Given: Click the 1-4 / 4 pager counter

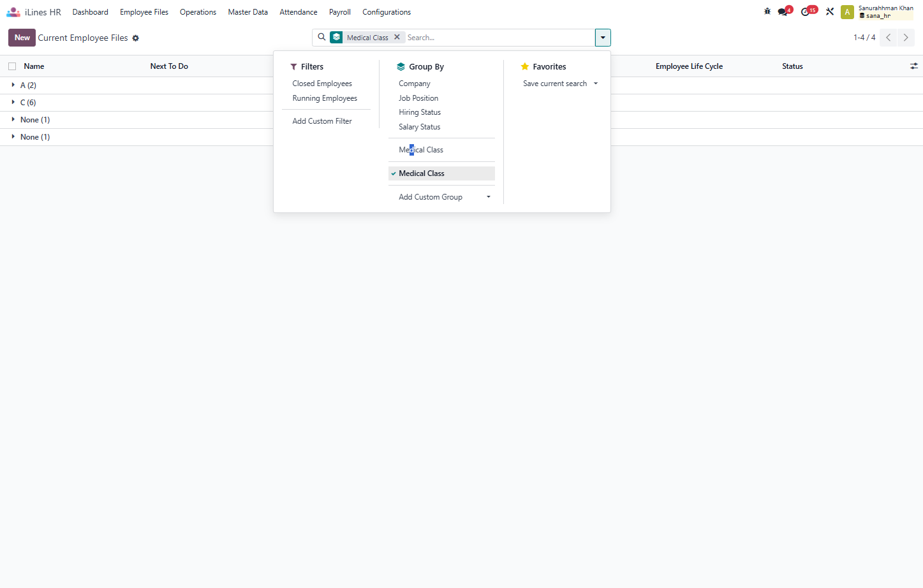Looking at the screenshot, I should tap(864, 38).
